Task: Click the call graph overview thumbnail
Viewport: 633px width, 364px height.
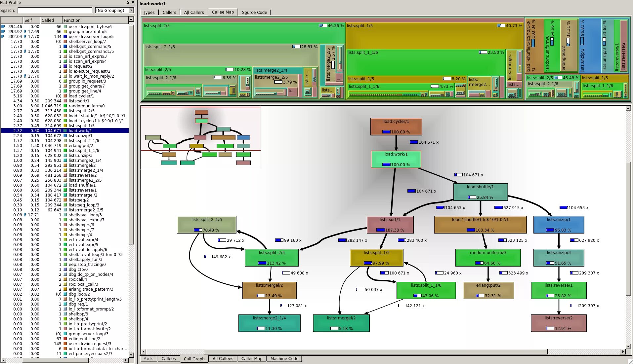Action: click(x=200, y=137)
